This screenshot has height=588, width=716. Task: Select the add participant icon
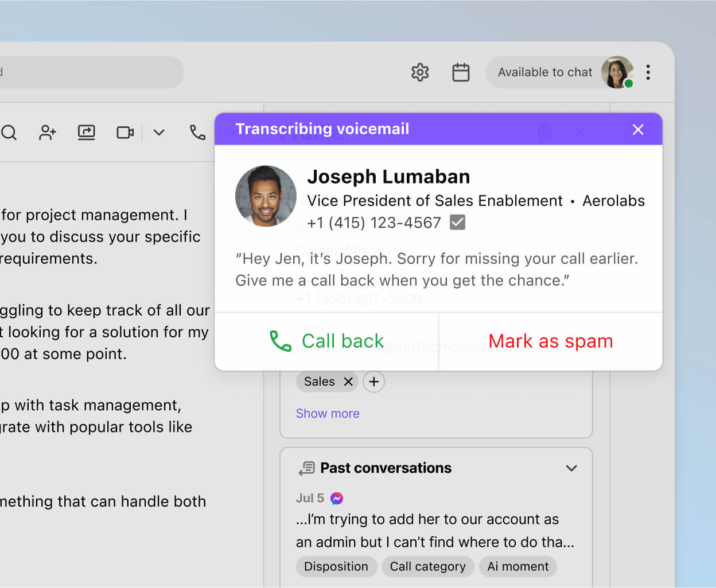[47, 133]
